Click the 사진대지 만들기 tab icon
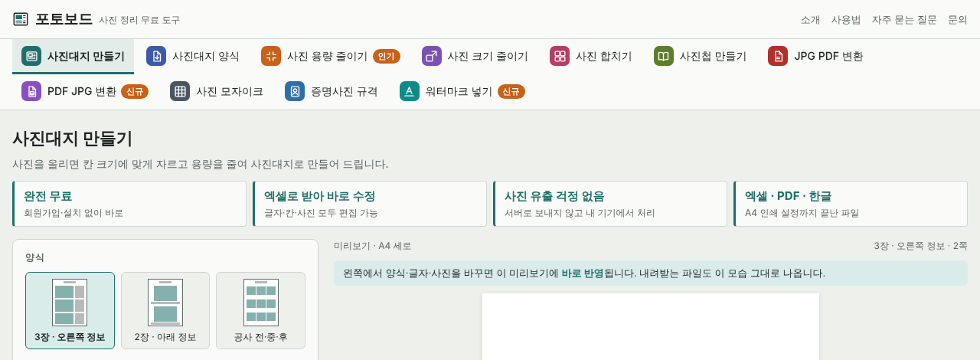This screenshot has width=980, height=360. 31,56
